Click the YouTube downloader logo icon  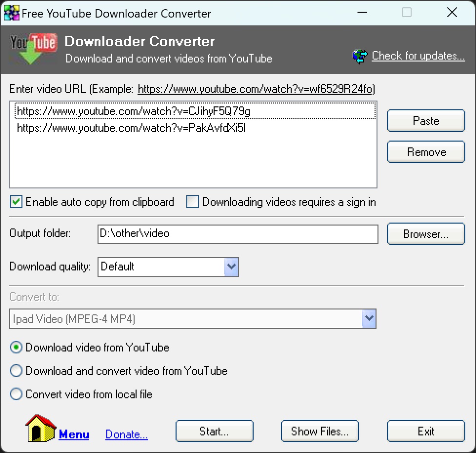tap(33, 49)
